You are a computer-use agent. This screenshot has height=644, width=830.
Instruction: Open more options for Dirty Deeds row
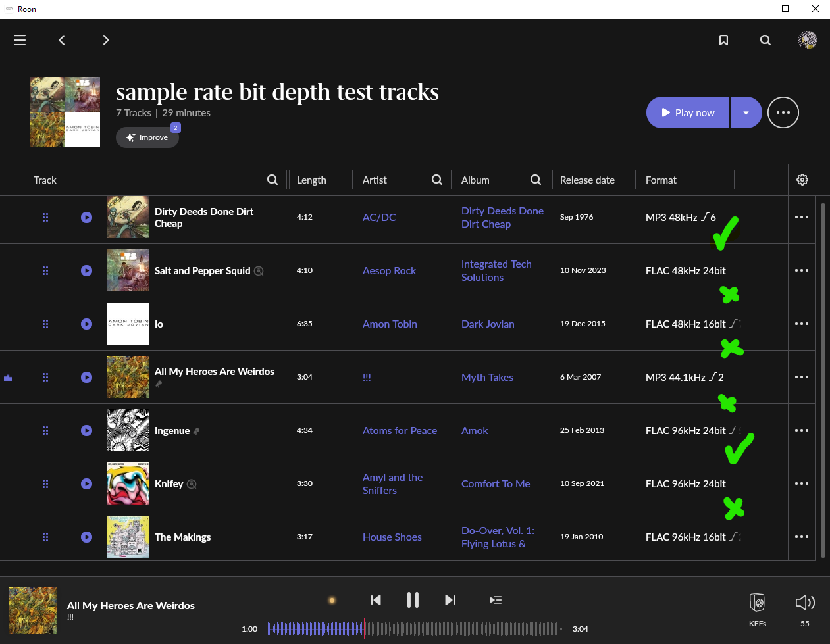click(801, 217)
